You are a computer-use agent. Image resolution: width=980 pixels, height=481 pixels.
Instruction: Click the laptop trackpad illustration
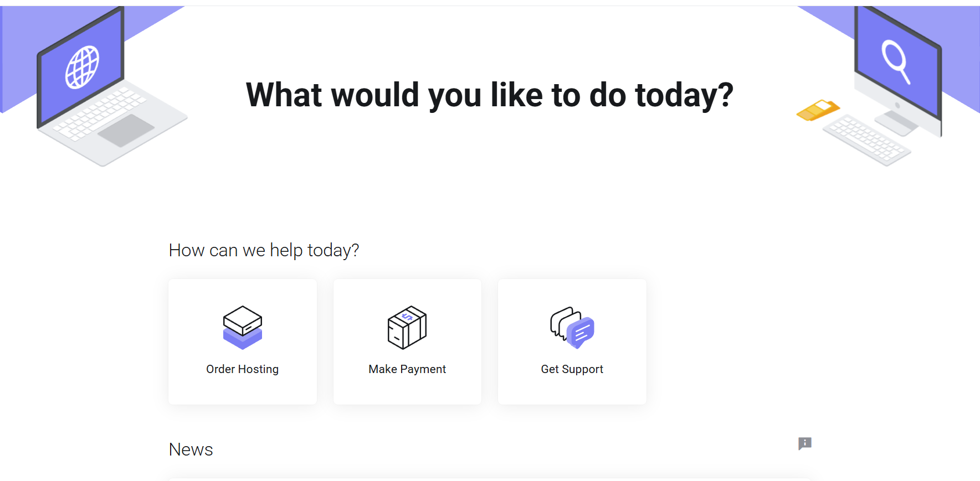[126, 131]
